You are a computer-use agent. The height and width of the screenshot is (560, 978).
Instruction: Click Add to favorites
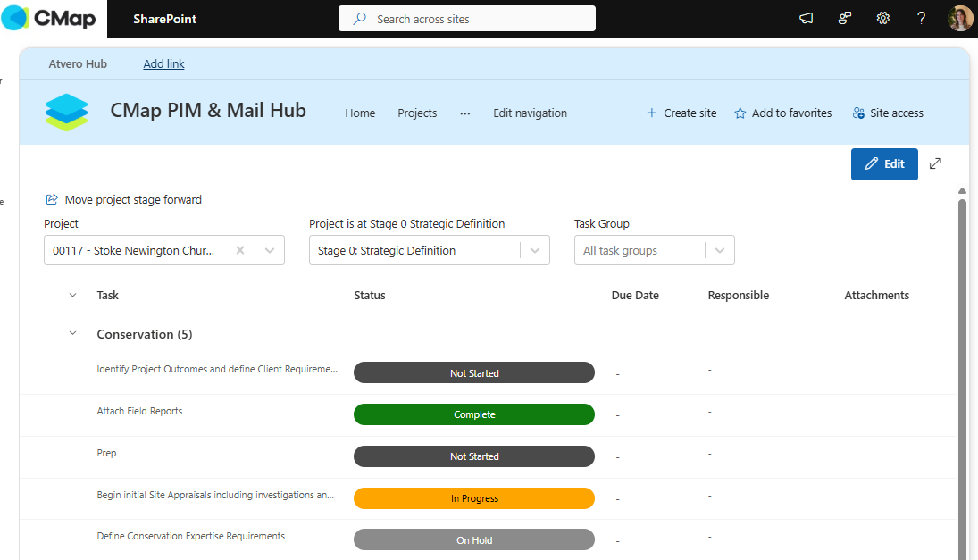click(x=782, y=113)
